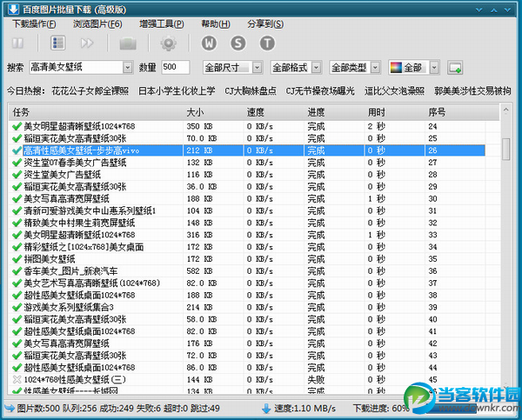Open the task list view icon
The width and height of the screenshot is (522, 420).
point(57,43)
